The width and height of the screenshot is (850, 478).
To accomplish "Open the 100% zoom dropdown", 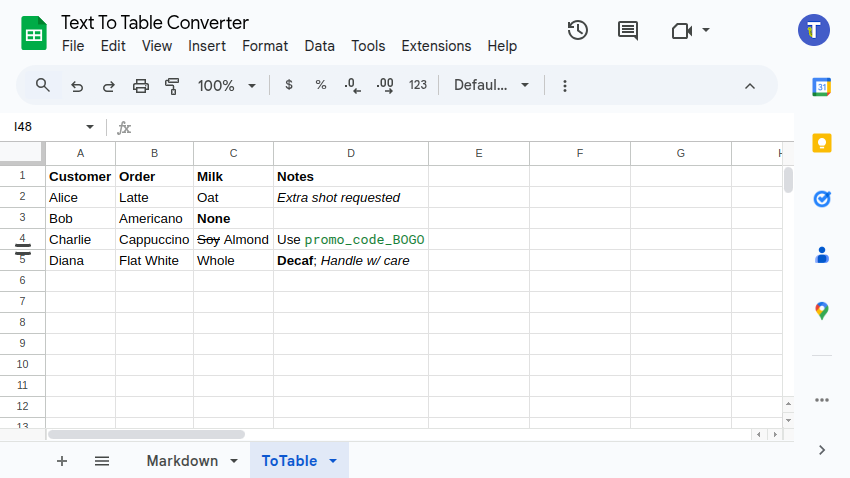I will (227, 86).
